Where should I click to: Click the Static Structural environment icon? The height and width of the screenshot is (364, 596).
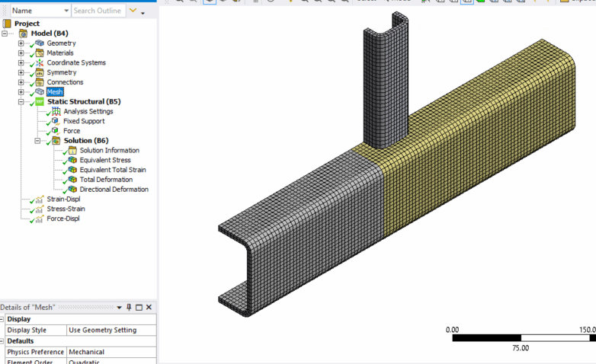40,101
